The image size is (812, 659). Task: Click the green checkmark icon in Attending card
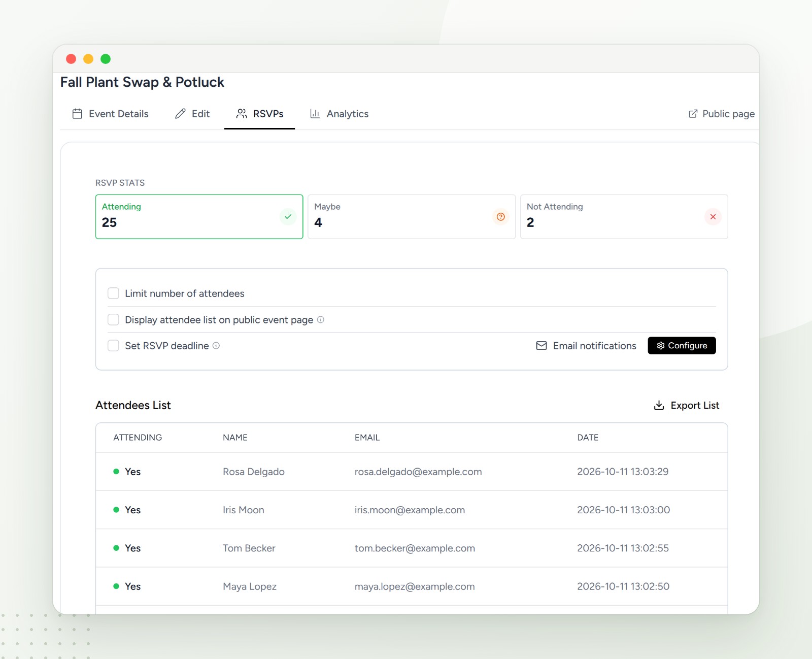click(x=288, y=217)
